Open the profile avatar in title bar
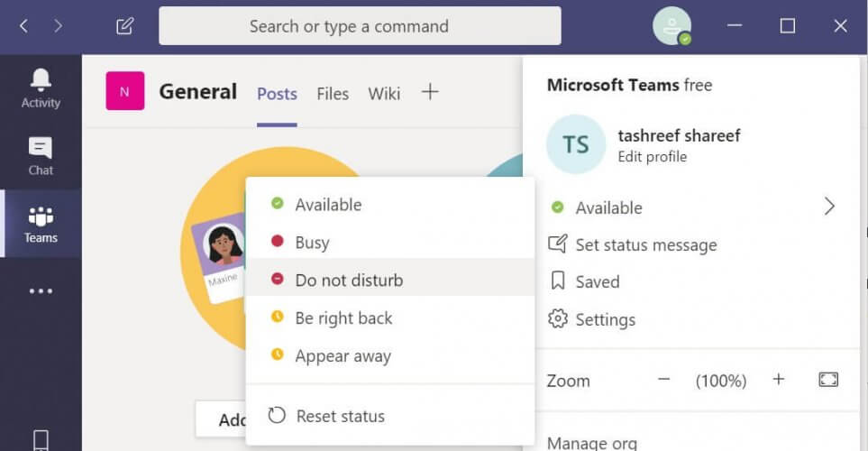Screen dimensions: 868x451 coord(672,25)
